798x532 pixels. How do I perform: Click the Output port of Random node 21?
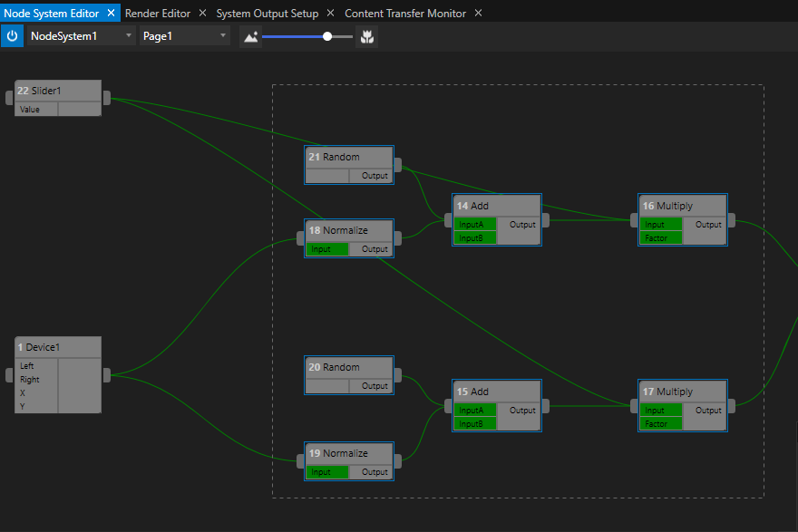374,175
